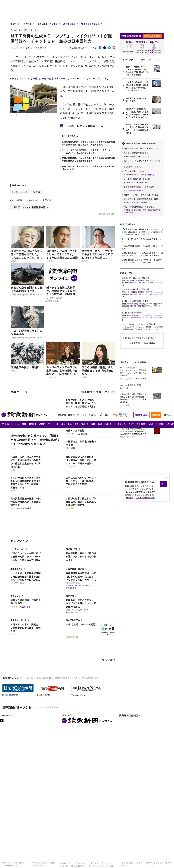Open 政治資金問題 trending topic
The height and width of the screenshot is (868, 174).
(70, 24)
